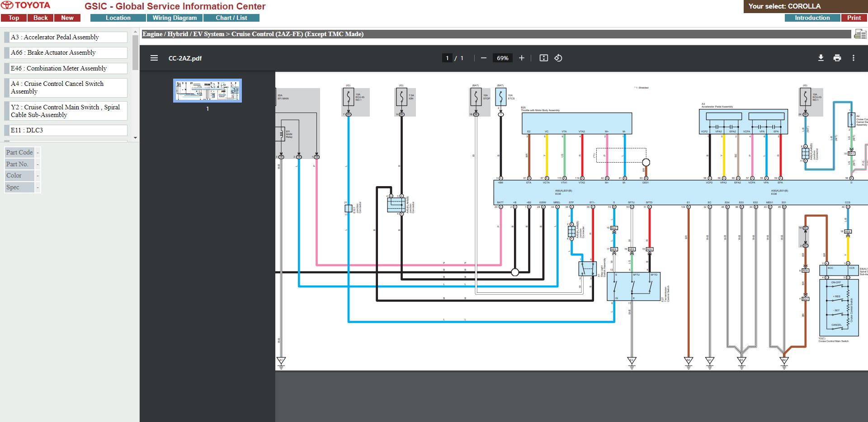The width and height of the screenshot is (868, 422).
Task: Toggle the PDF sidebar menu icon
Action: coord(154,58)
